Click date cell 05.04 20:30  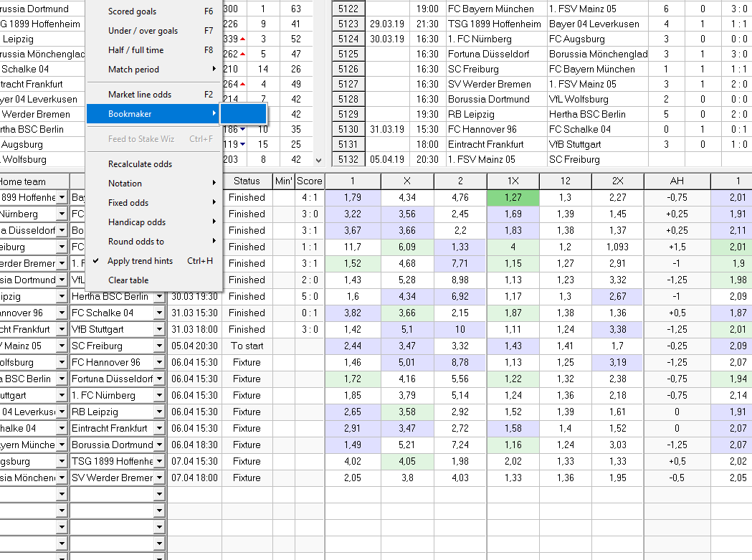coord(194,346)
